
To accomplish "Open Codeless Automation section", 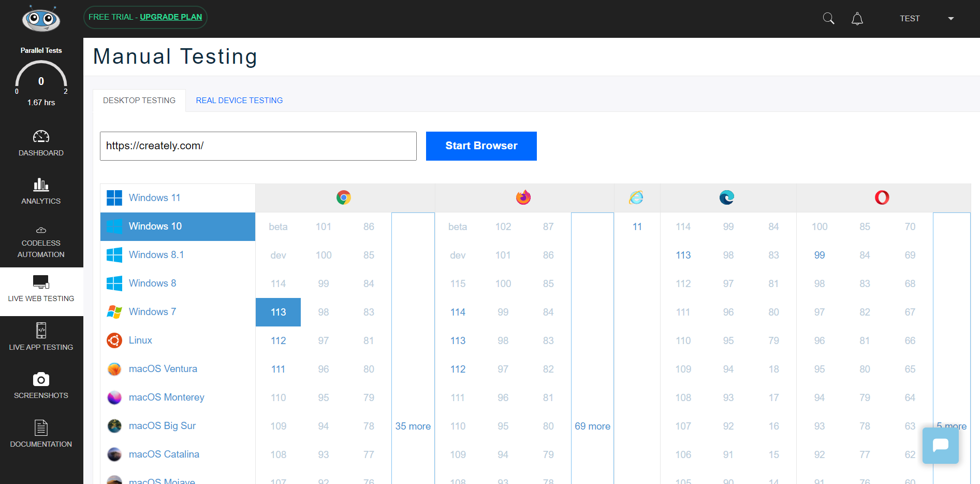I will (x=41, y=242).
